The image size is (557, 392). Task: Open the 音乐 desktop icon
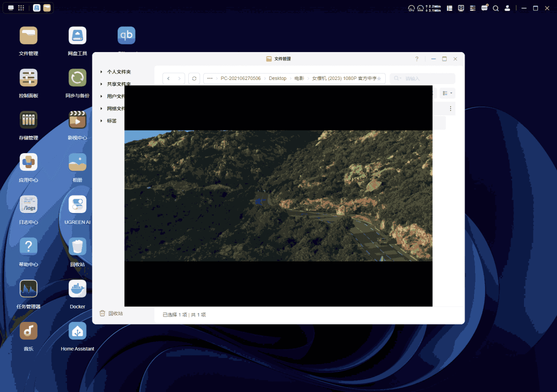coord(28,331)
